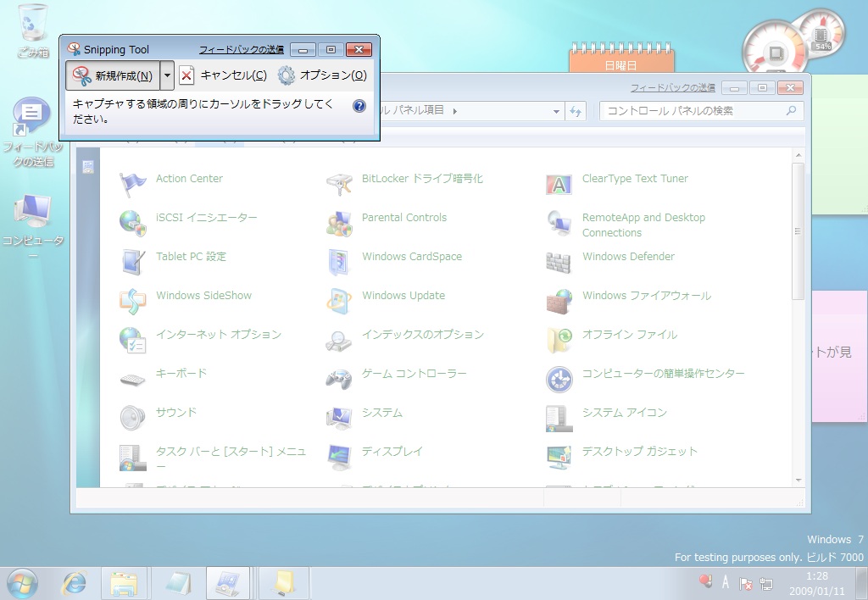868x600 pixels.
Task: Click the CPU meter gadget
Action: (776, 52)
